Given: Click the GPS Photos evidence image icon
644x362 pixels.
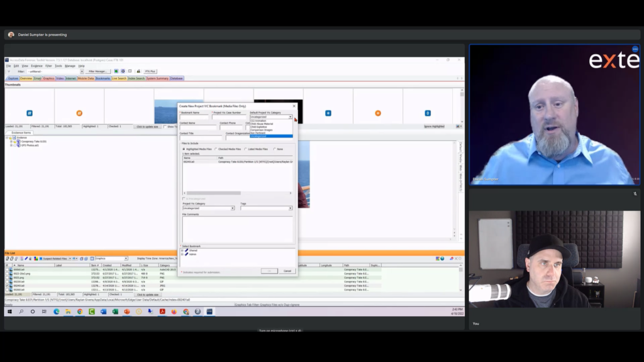Looking at the screenshot, I should [x=18, y=145].
